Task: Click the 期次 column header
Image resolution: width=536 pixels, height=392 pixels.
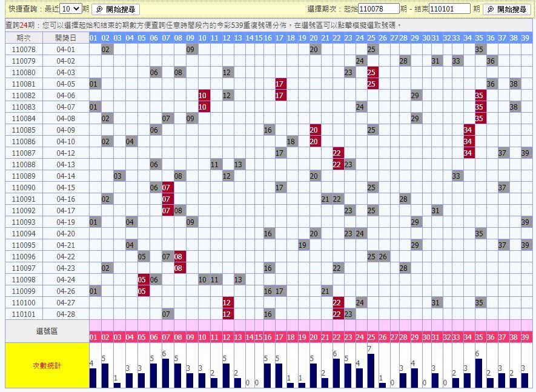Action: point(24,38)
